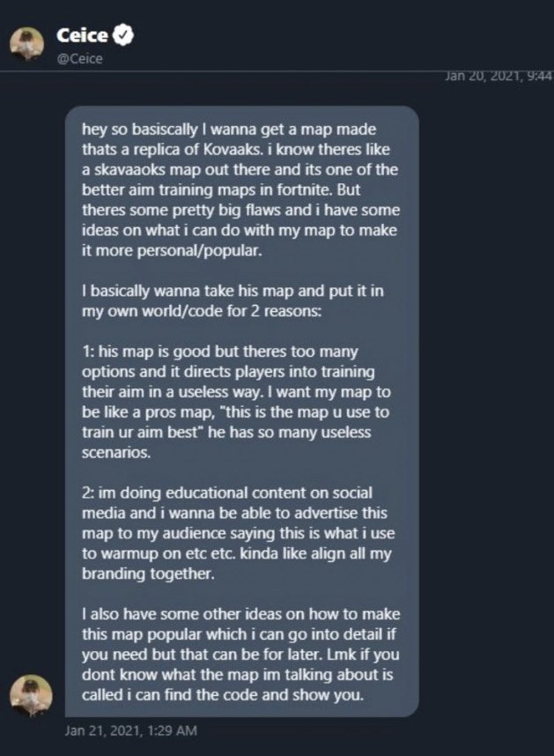
Task: Click the Jan 21, 2021, 1:29 AM timestamp
Action: point(131,730)
